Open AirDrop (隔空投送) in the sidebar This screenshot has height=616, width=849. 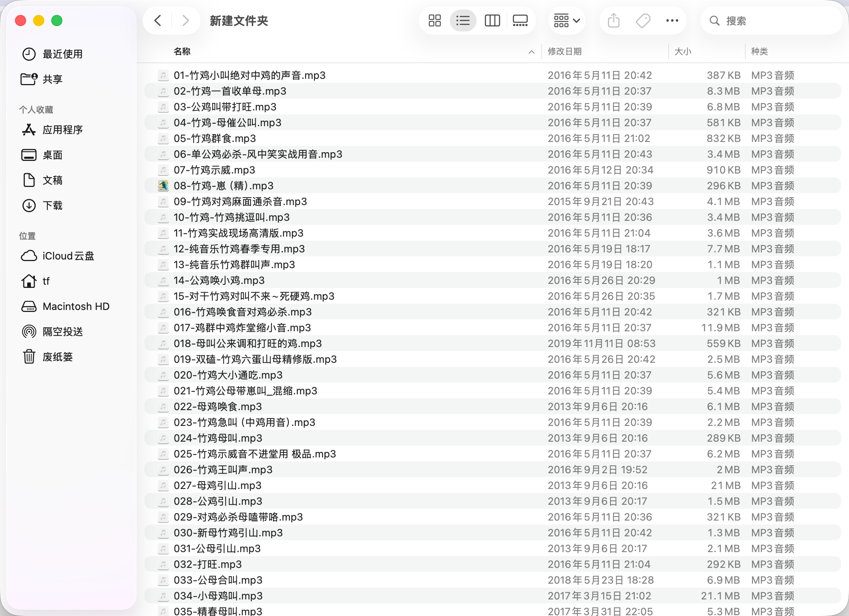(62, 332)
